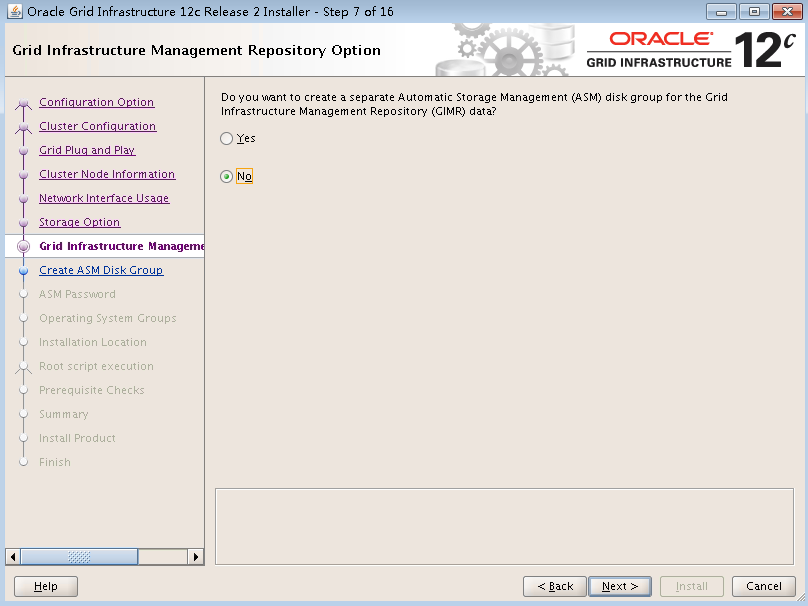The height and width of the screenshot is (606, 808).
Task: Jump to Grid Plug and Play step
Action: (87, 150)
